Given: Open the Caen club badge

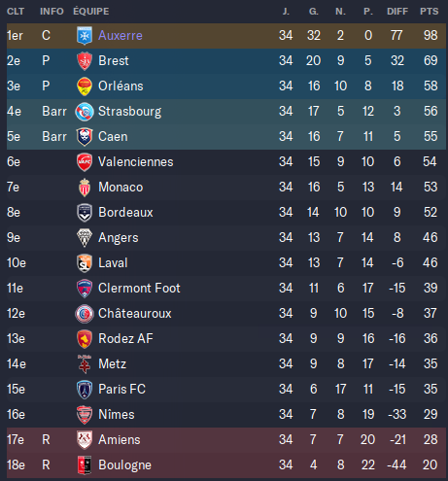Looking at the screenshot, I should coord(85,137).
